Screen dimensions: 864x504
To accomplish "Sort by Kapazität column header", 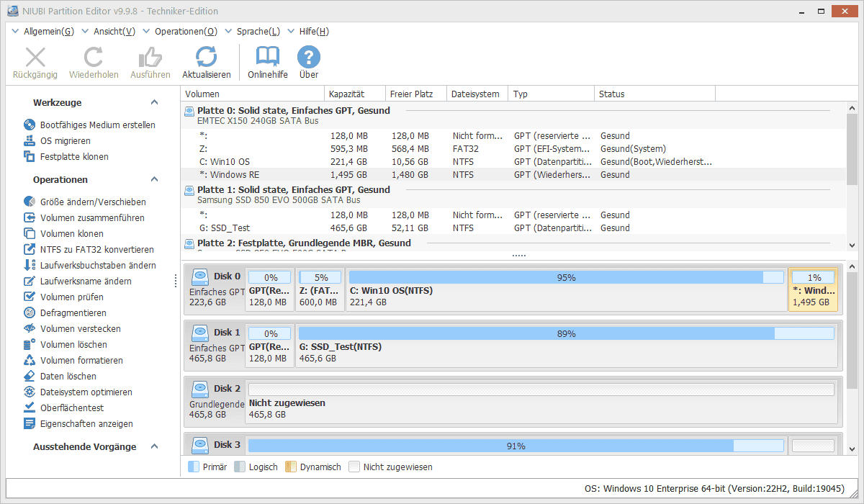I will click(x=355, y=94).
